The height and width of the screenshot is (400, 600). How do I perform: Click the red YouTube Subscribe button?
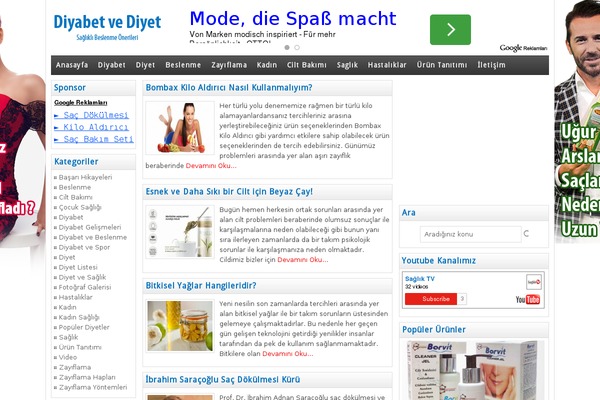click(431, 299)
